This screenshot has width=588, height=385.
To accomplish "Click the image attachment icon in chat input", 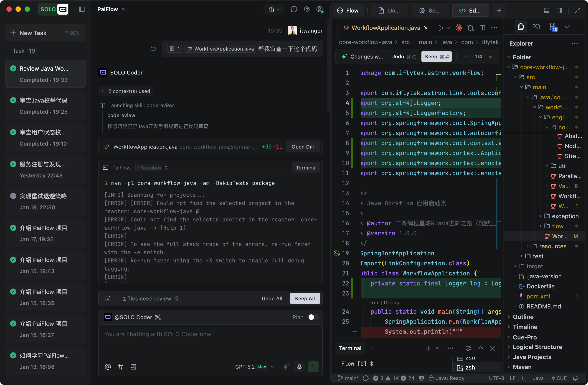I will tap(133, 367).
